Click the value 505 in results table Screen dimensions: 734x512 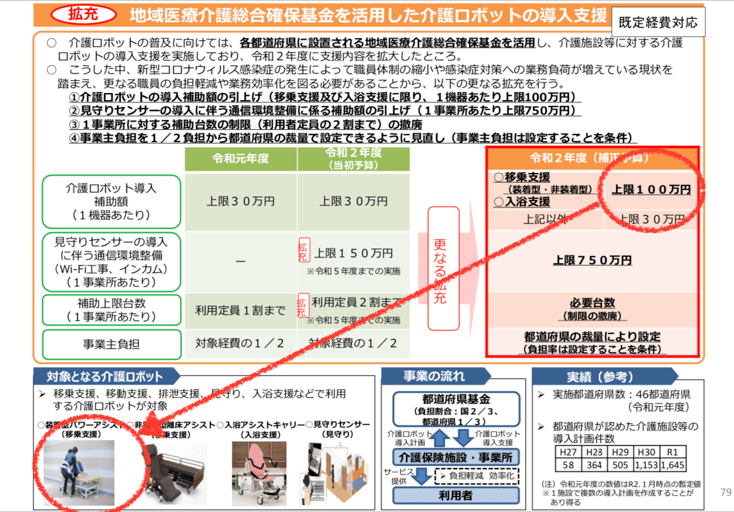pos(620,465)
